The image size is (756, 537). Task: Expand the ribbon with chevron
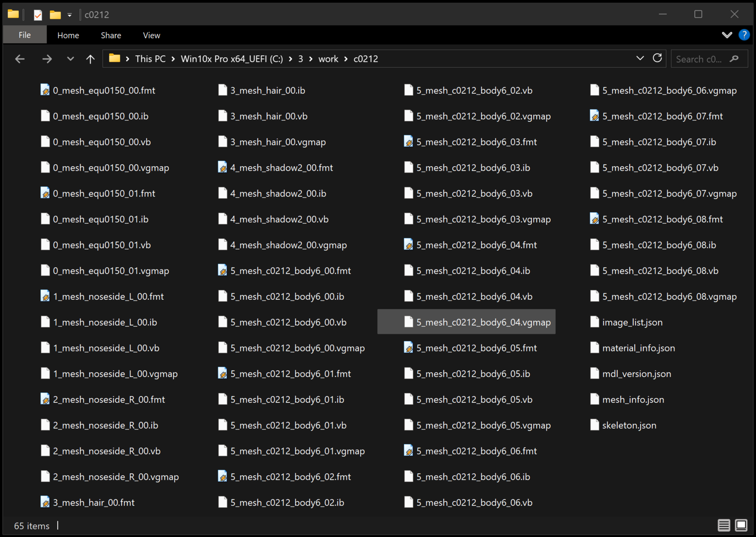727,35
